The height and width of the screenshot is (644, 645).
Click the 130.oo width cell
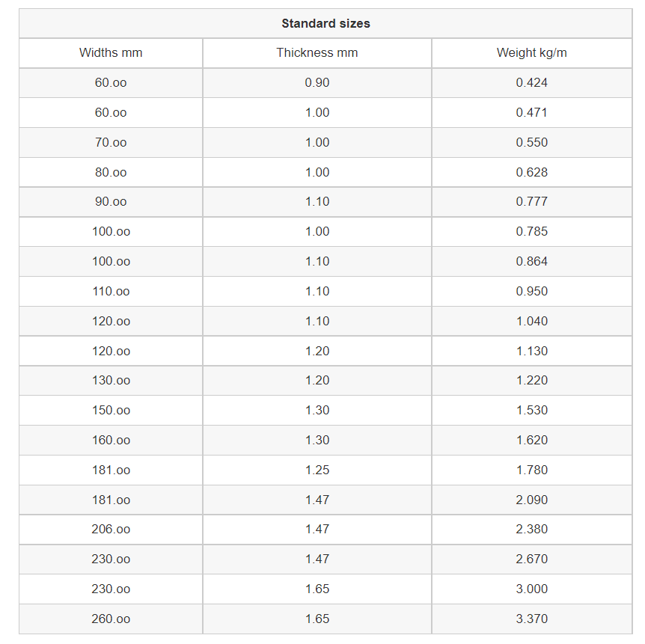click(111, 381)
